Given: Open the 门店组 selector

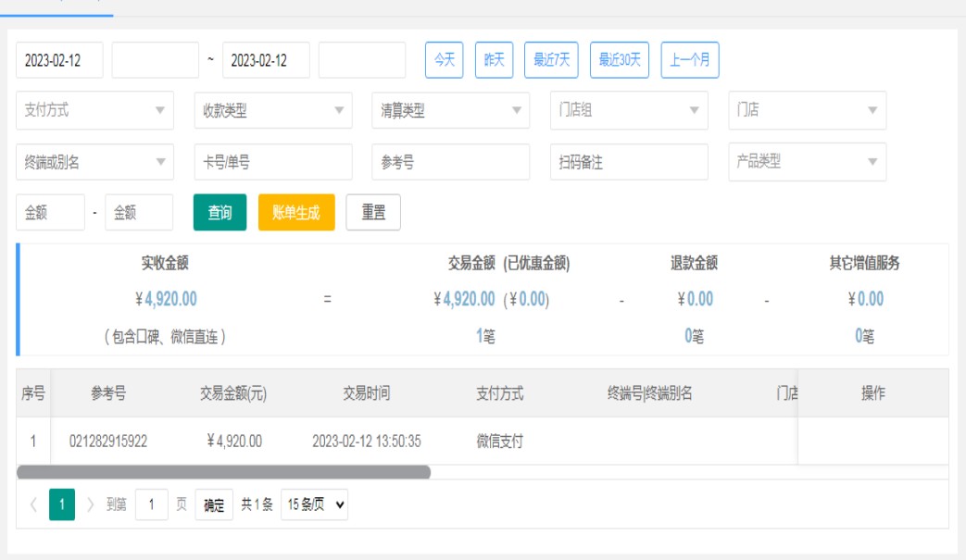Looking at the screenshot, I should pos(629,110).
